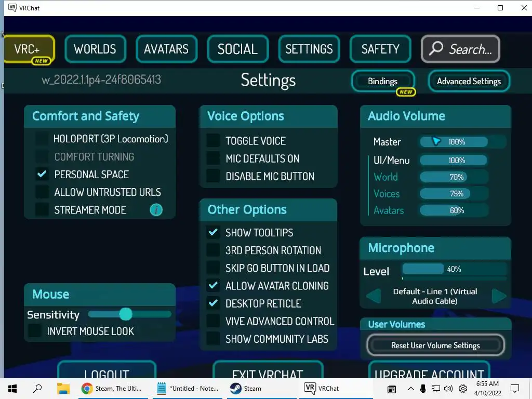Click the magnifier icon in Search box
This screenshot has width=532, height=399.
click(436, 48)
